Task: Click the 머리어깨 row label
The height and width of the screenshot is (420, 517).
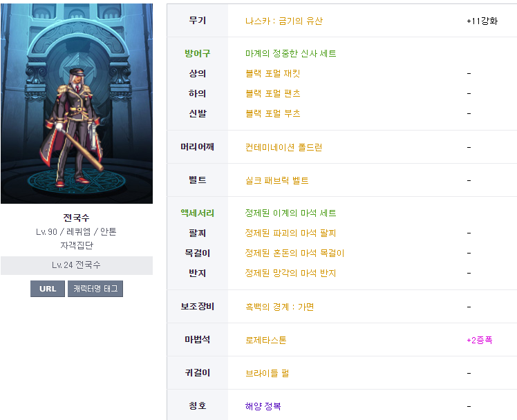Action: point(198,147)
